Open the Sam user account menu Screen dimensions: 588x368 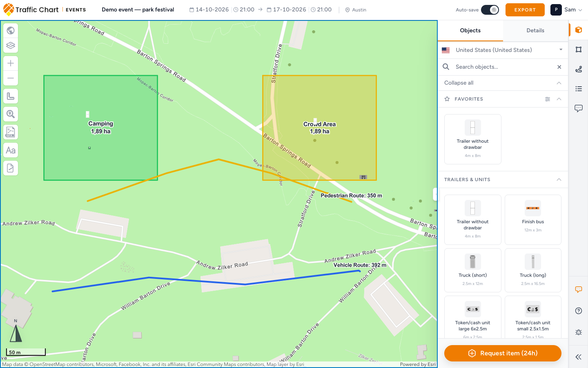[567, 10]
